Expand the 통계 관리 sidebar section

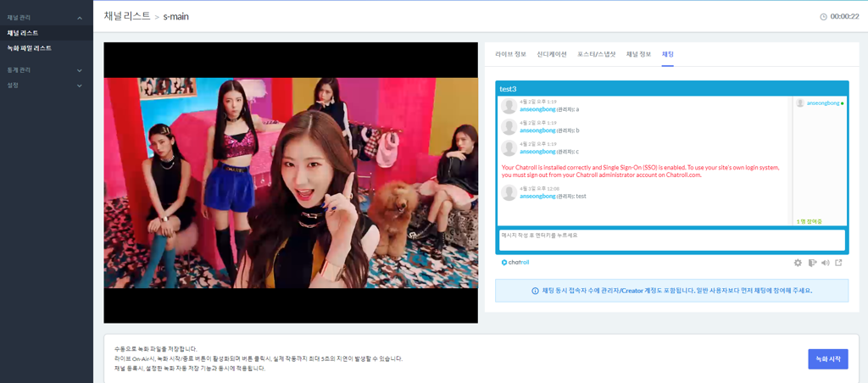pos(80,70)
